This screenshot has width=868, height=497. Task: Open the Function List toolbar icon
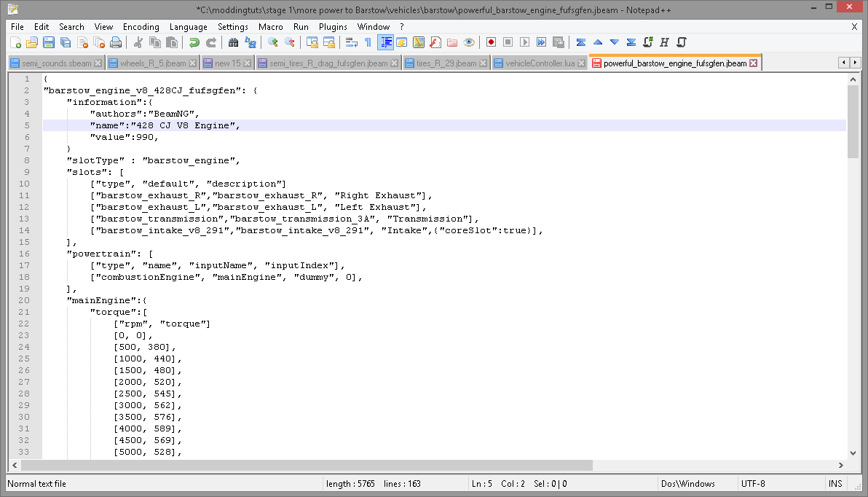coord(435,43)
